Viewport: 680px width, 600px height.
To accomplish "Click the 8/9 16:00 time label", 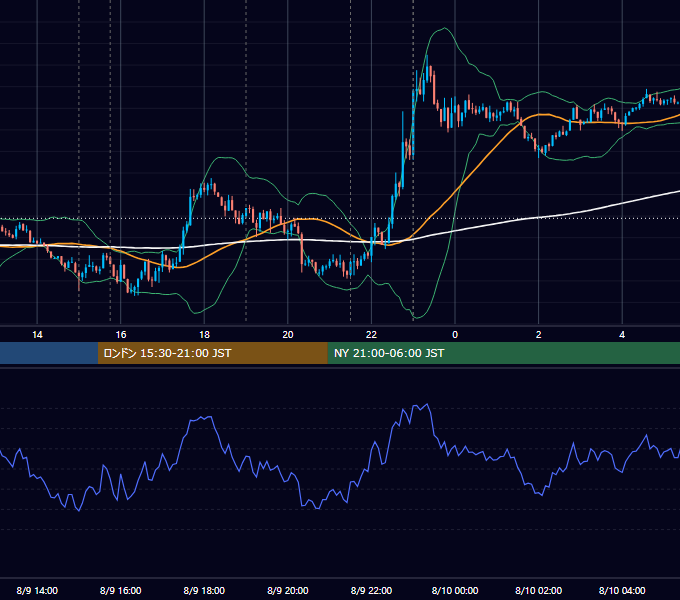I will pyautogui.click(x=121, y=590).
